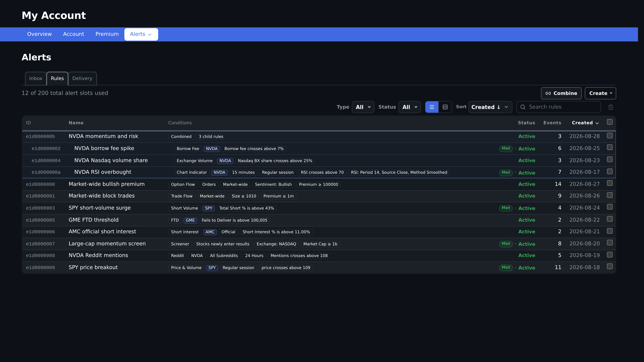Open the Market-wide block trades rule
Image resolution: width=644 pixels, height=362 pixels.
point(101,196)
